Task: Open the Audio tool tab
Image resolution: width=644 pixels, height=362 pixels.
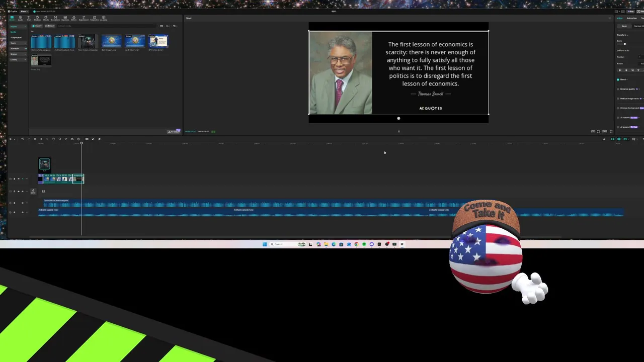Action: (x=21, y=19)
